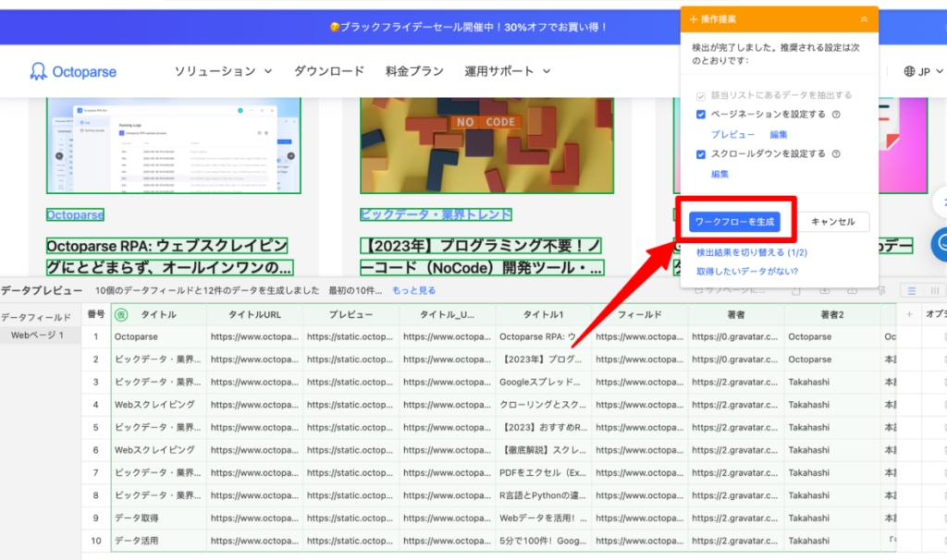Click 編集 link under scroll-down setting
The width and height of the screenshot is (947, 560).
(719, 174)
